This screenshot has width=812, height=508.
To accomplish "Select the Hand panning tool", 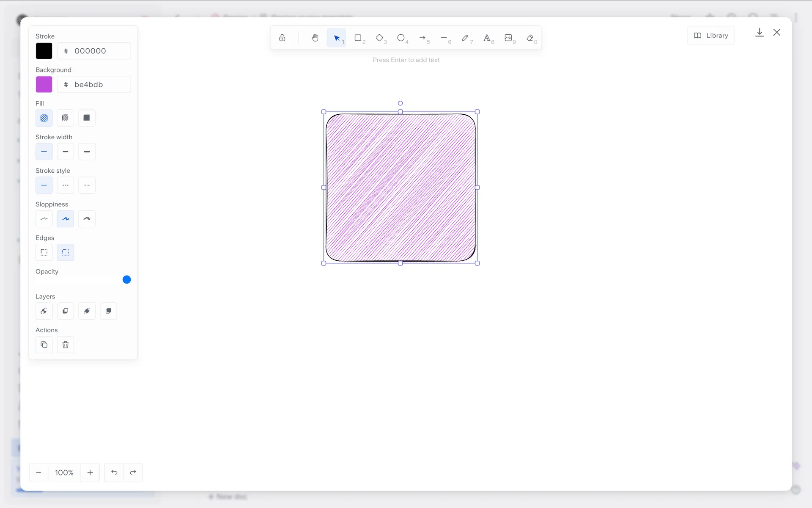I will [x=315, y=38].
